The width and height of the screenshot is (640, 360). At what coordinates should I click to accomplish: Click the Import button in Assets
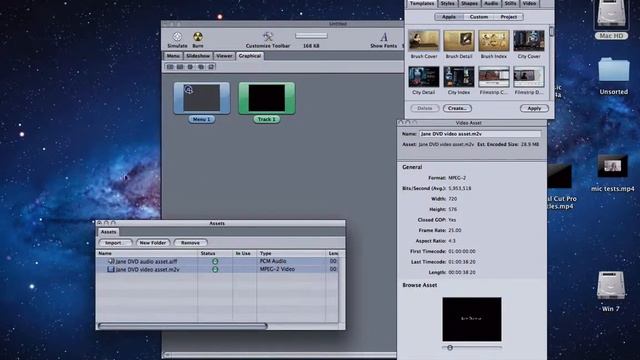point(115,242)
